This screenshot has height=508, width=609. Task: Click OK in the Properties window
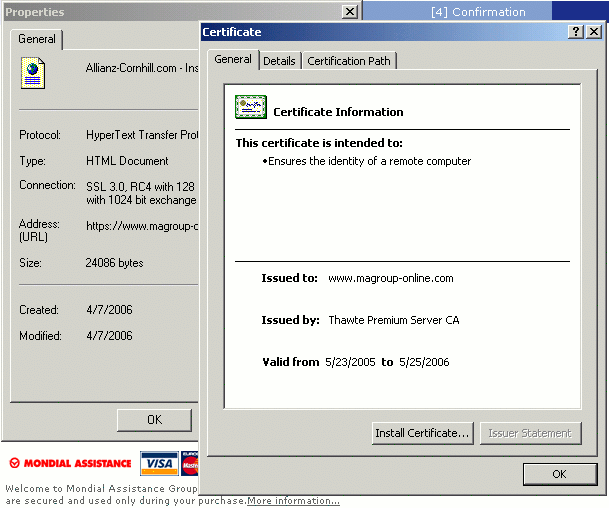pos(154,420)
